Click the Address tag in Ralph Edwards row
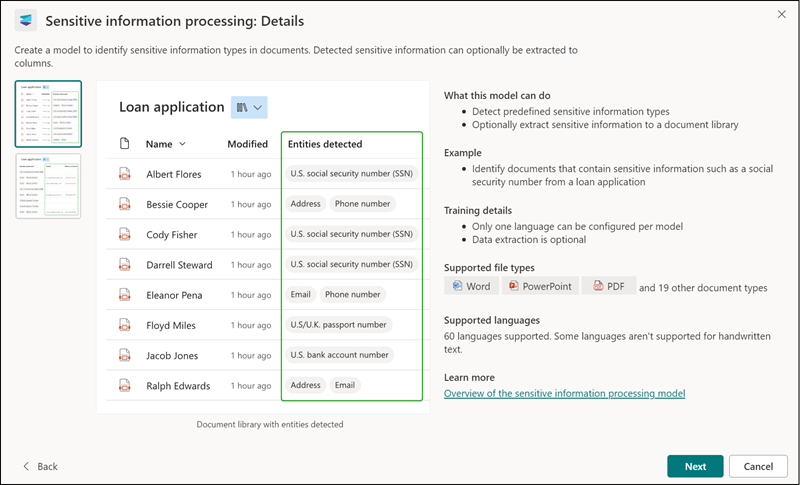This screenshot has height=485, width=800. (306, 385)
